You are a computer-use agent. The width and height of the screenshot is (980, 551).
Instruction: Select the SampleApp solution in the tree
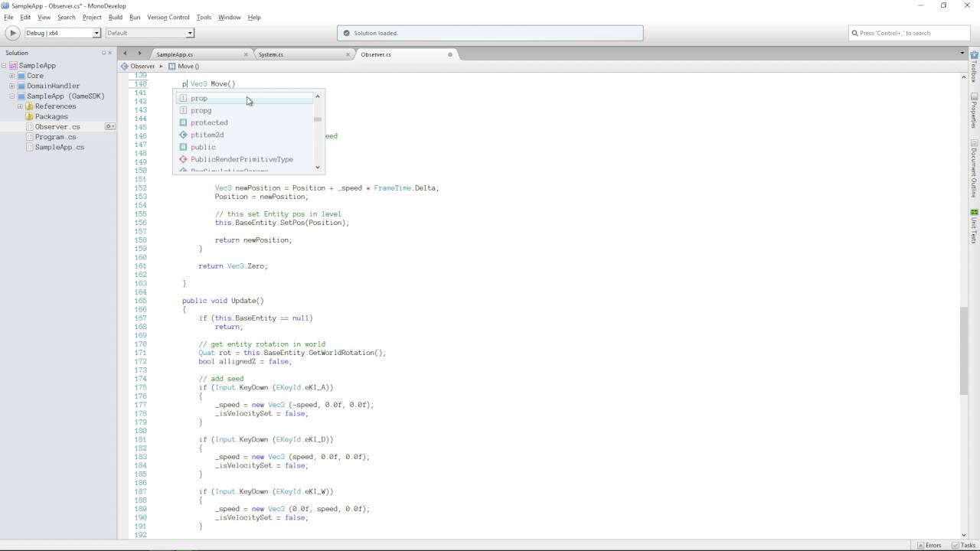[38, 66]
